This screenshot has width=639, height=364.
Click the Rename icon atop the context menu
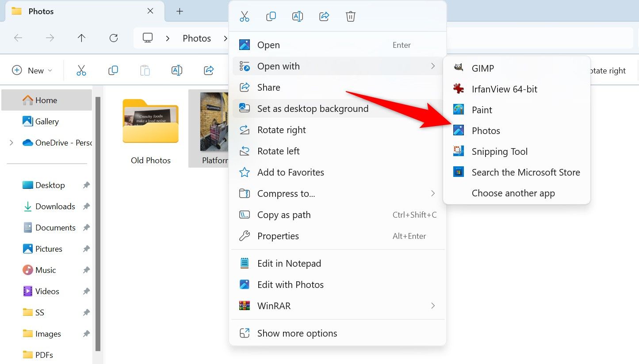(297, 16)
